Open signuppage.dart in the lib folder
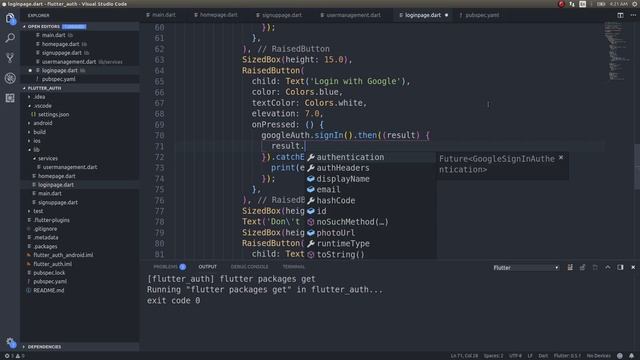This screenshot has width=640, height=360. point(58,202)
